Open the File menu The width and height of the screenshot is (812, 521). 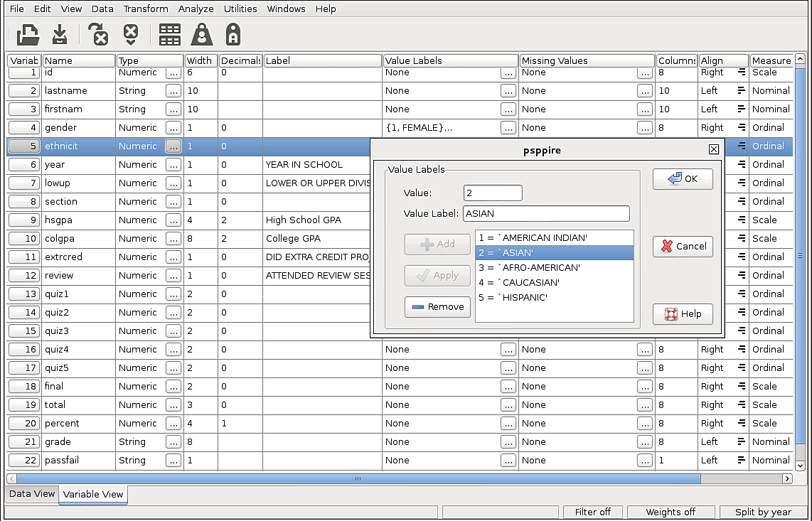click(16, 9)
